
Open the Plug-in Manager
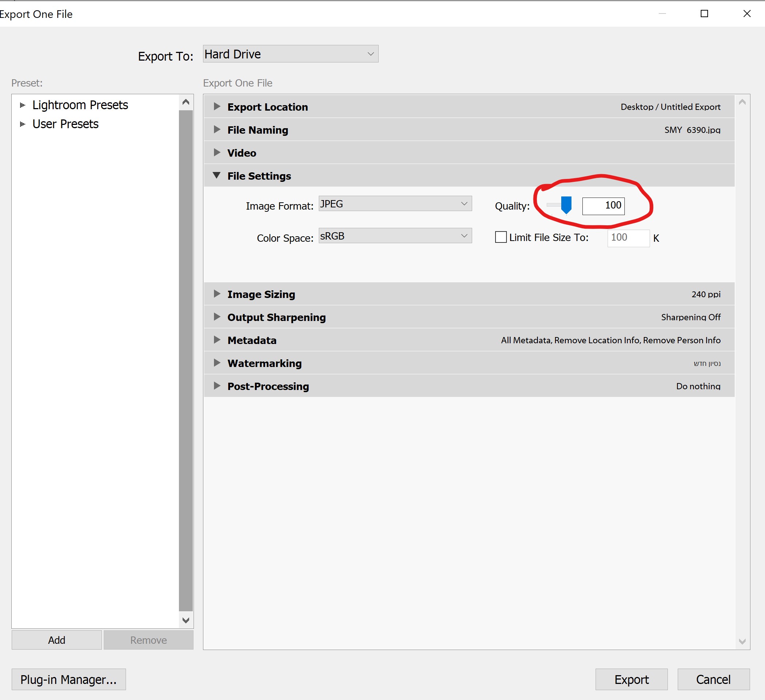coord(69,680)
